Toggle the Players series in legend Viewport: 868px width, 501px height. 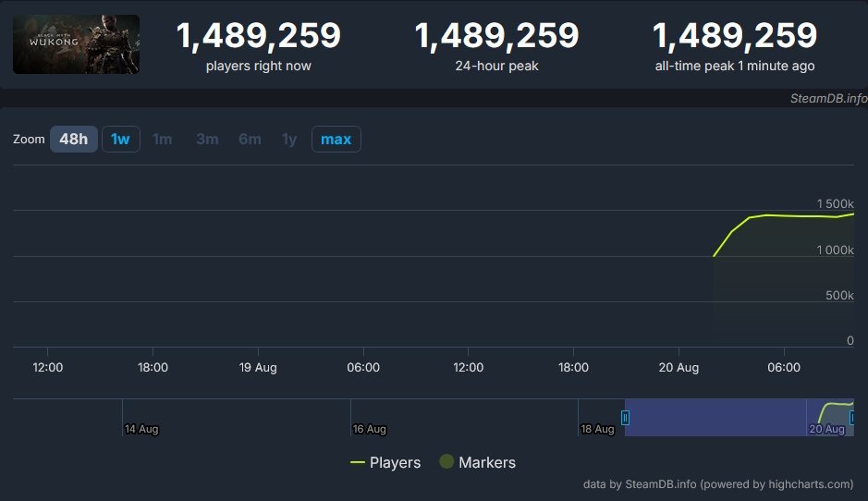pos(385,462)
